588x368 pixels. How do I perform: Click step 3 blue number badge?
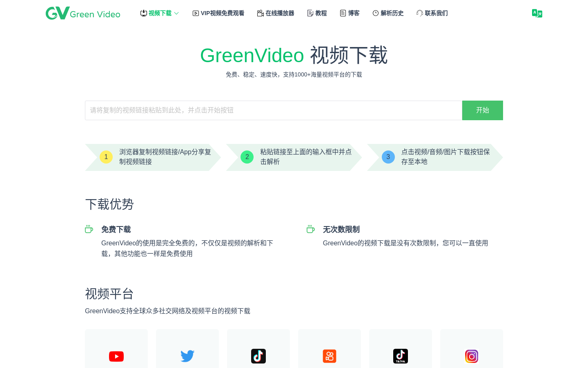pyautogui.click(x=388, y=157)
